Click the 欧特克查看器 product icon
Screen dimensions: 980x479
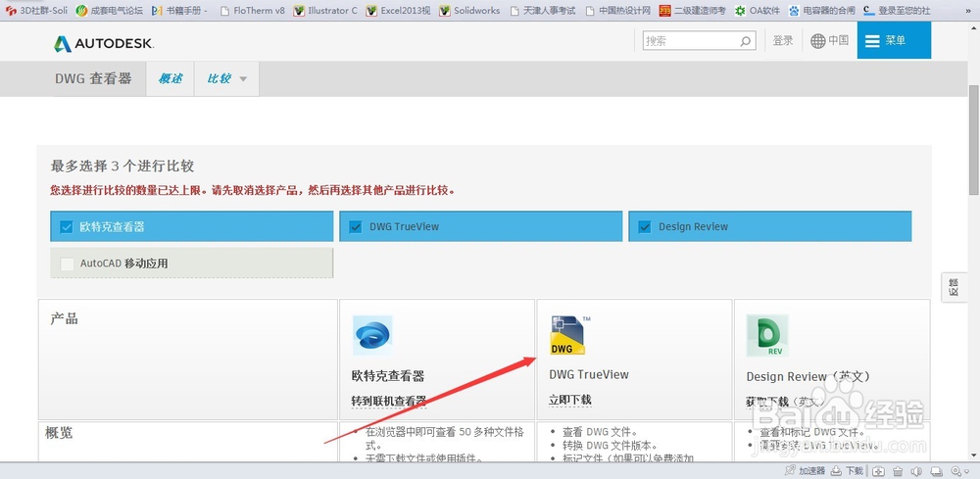point(372,335)
